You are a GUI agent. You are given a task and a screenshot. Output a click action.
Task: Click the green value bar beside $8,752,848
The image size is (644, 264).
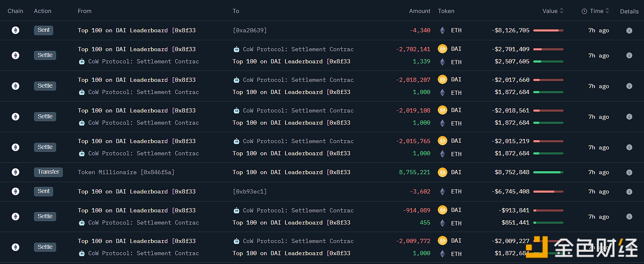click(x=548, y=172)
